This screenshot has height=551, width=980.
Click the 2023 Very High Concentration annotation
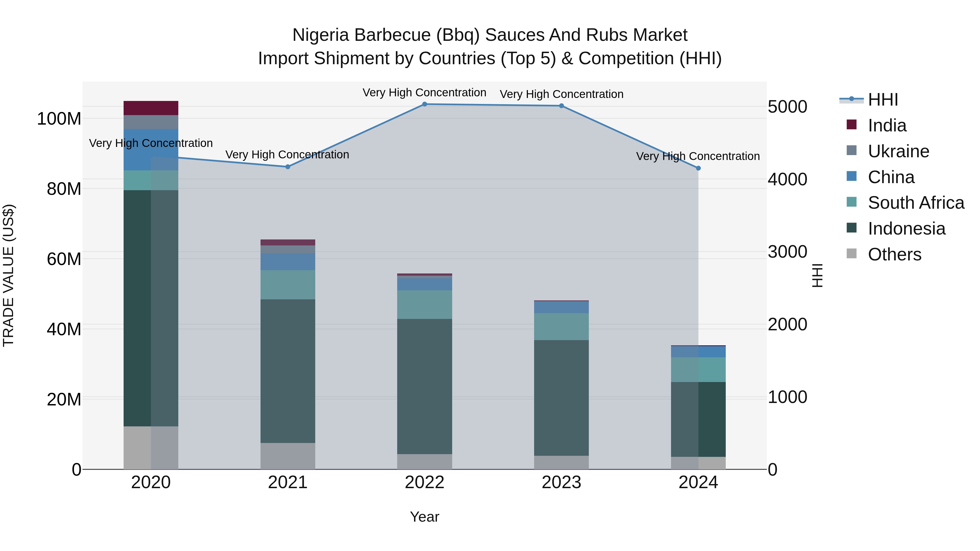pyautogui.click(x=562, y=94)
